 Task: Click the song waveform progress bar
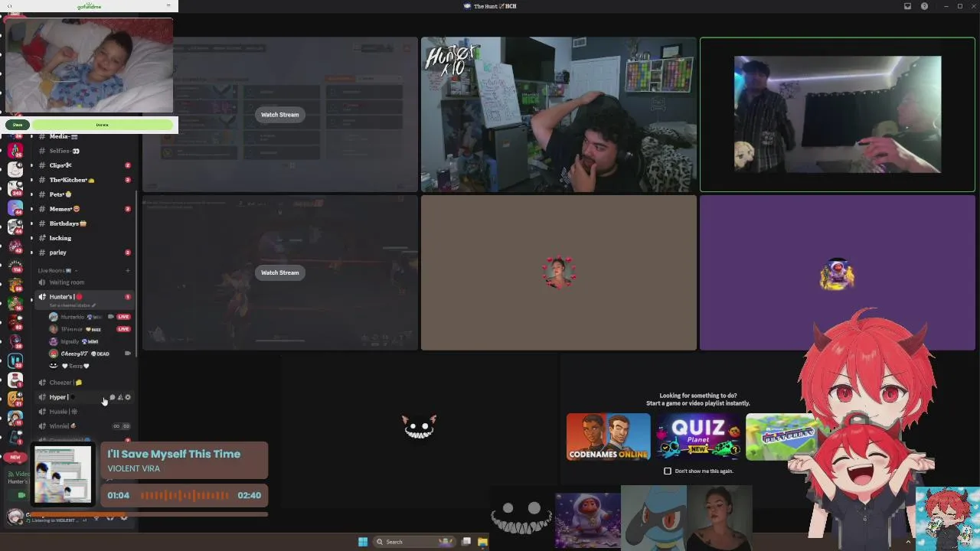point(185,495)
